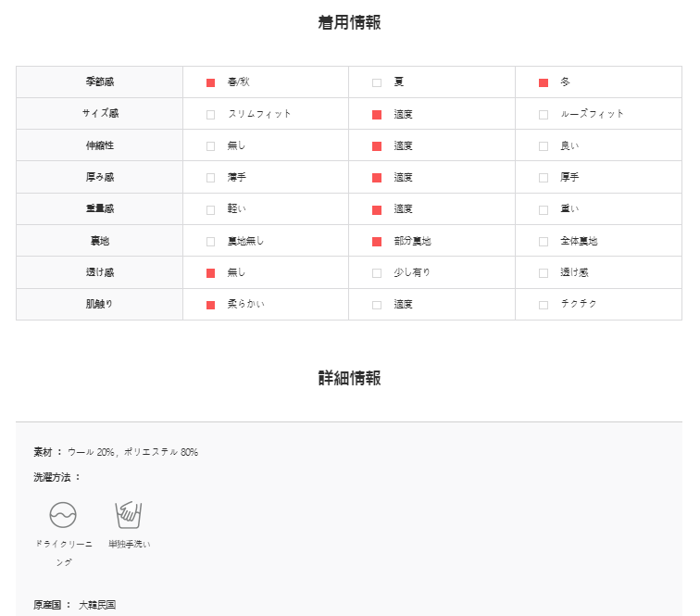The image size is (700, 616).
Task: Select the 伸縮性 row header
Action: 100,145
